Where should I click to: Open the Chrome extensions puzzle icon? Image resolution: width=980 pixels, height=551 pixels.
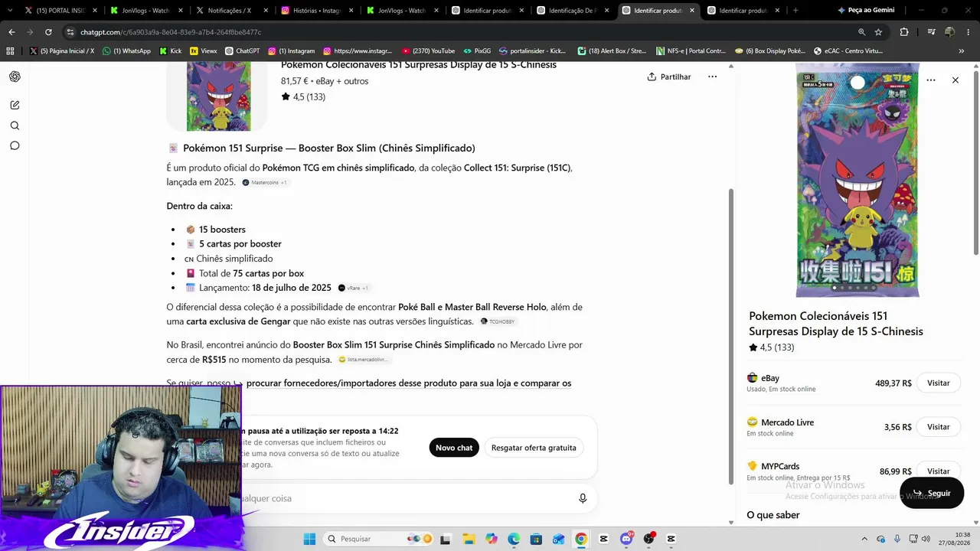[x=904, y=32]
